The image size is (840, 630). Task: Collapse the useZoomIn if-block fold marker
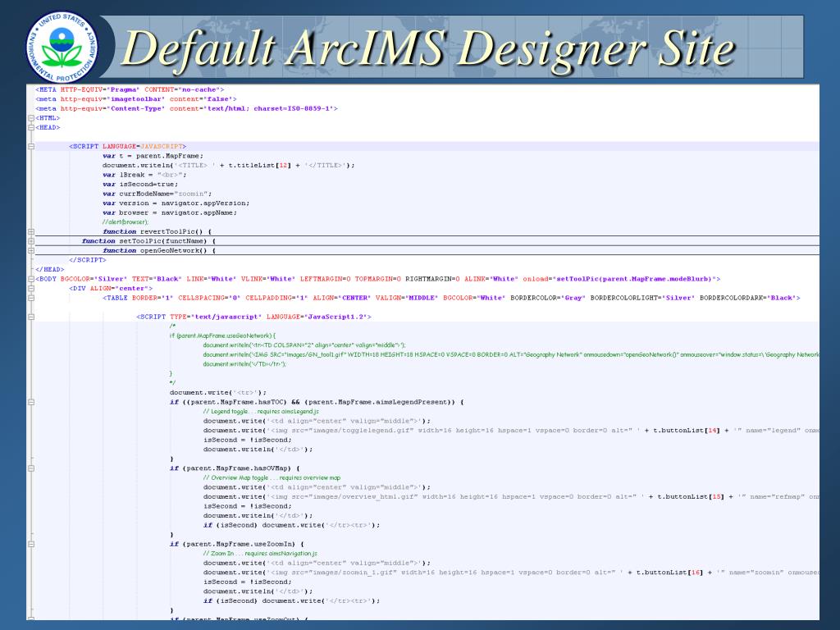coord(31,545)
